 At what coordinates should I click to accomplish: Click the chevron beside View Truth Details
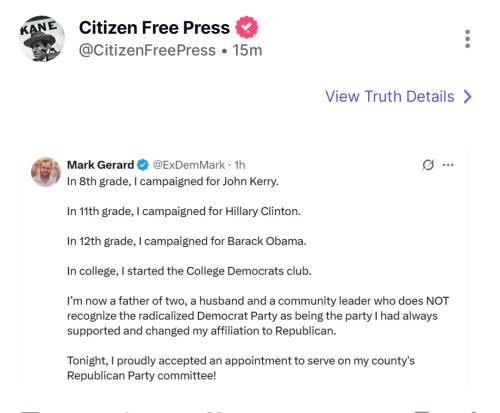pos(468,97)
